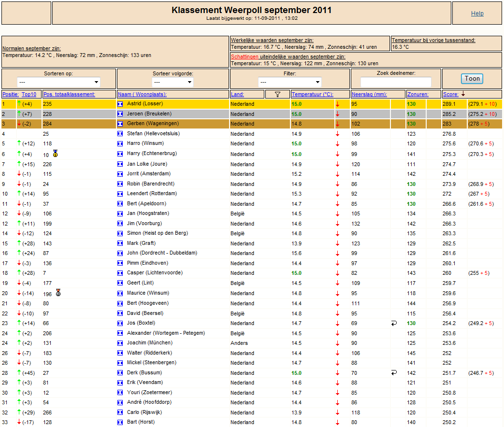
Task: Click the bronze medal icon in Maurice's row
Action: point(58,292)
